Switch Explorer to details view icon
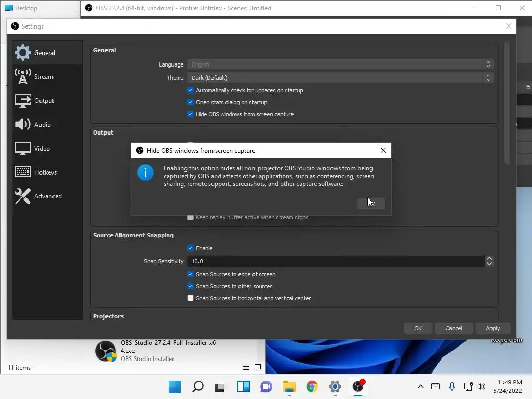 (x=246, y=367)
